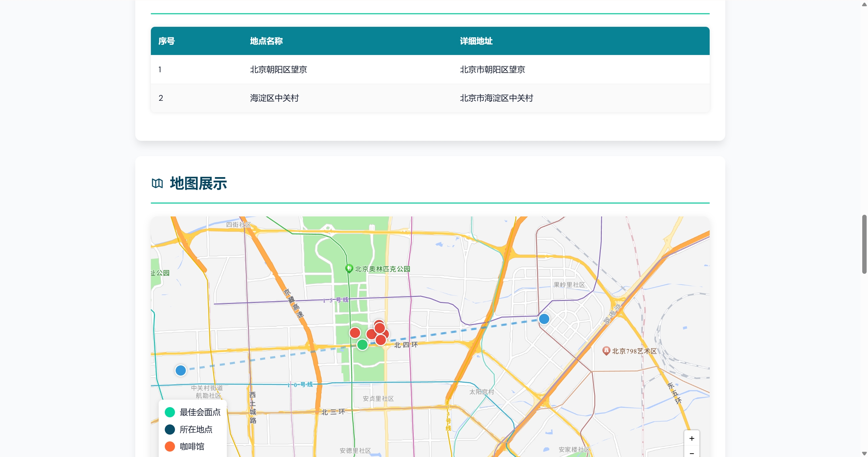Click the 详细地址 table column header

click(x=476, y=41)
